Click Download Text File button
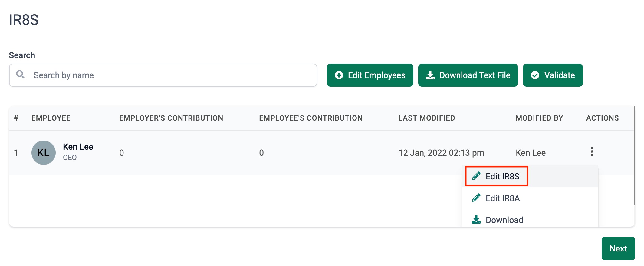The width and height of the screenshot is (644, 266). click(468, 75)
